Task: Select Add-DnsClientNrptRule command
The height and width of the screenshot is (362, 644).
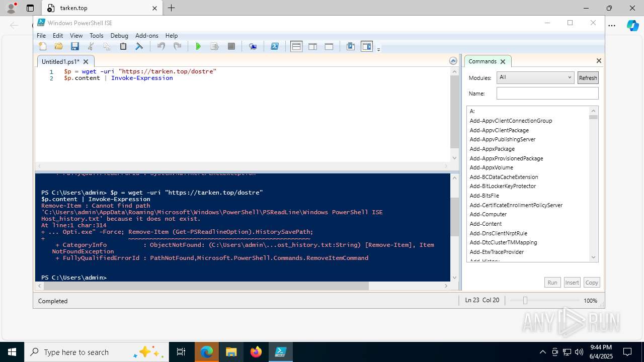Action: click(x=498, y=233)
